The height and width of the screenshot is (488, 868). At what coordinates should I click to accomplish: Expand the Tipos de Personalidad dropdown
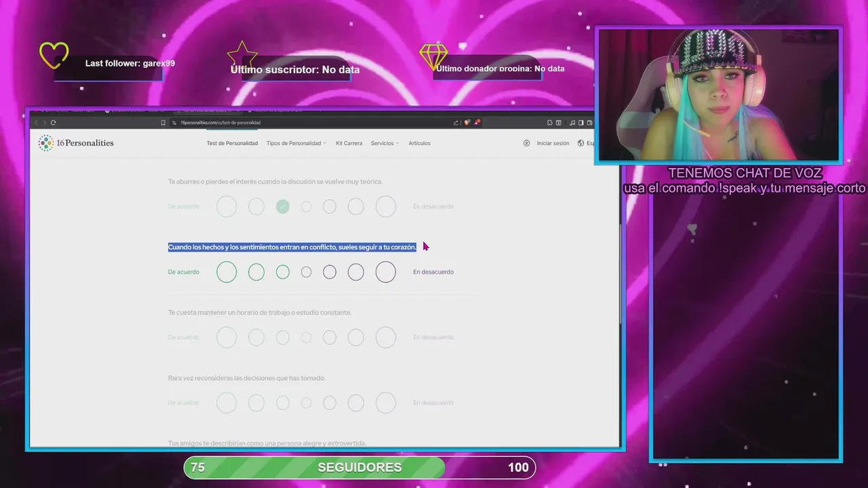(x=296, y=143)
